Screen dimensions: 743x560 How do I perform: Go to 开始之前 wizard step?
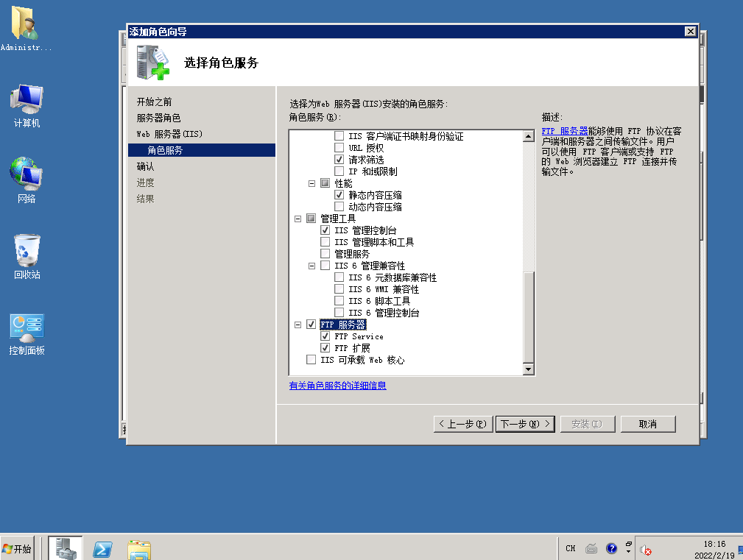(x=154, y=102)
